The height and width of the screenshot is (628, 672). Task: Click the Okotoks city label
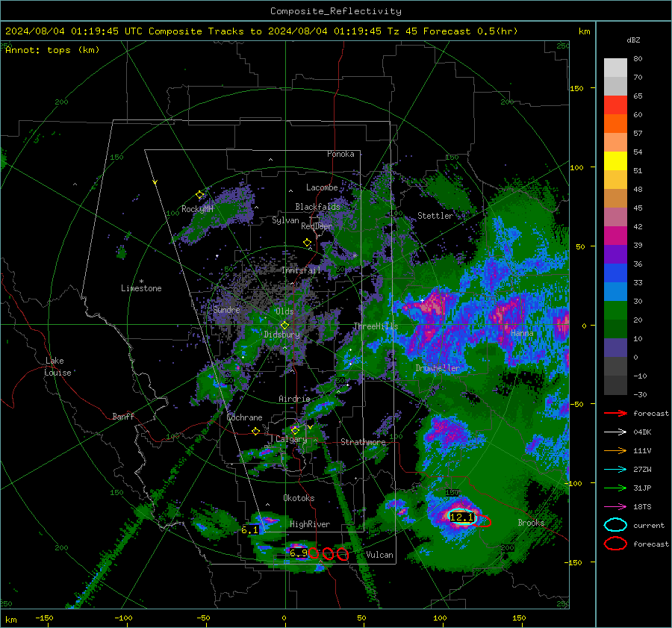pos(299,498)
